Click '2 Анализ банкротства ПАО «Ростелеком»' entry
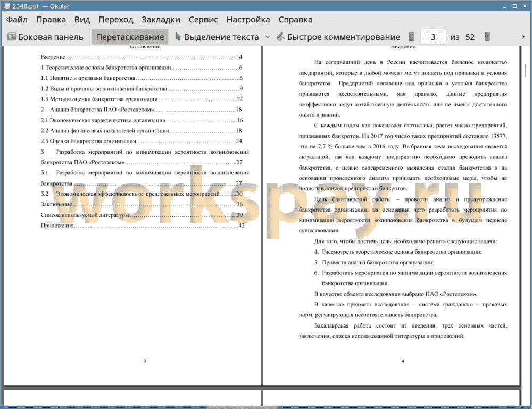 pos(142,110)
